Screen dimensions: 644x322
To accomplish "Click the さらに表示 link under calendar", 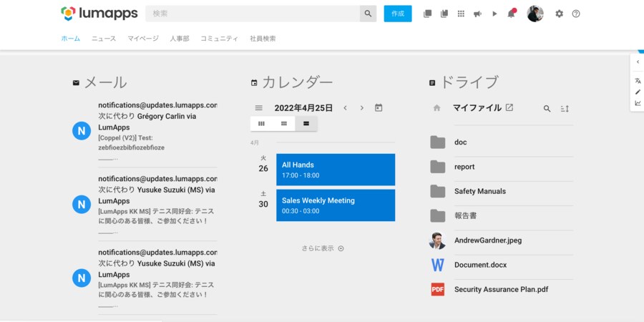I will pyautogui.click(x=322, y=248).
